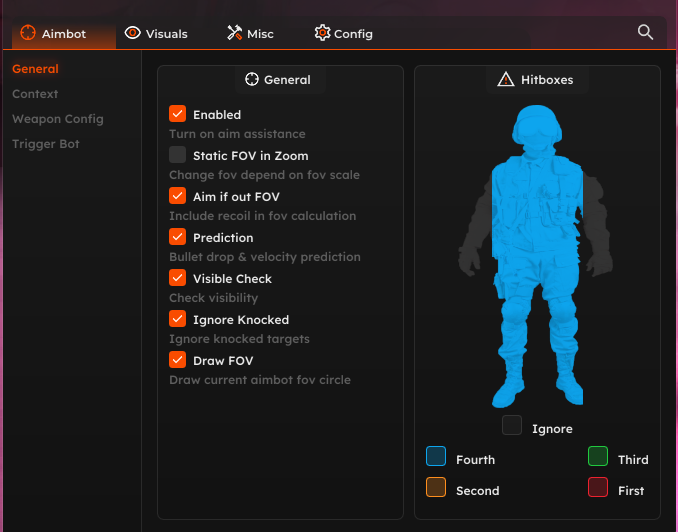Choose the green Third color swatch

pos(598,457)
